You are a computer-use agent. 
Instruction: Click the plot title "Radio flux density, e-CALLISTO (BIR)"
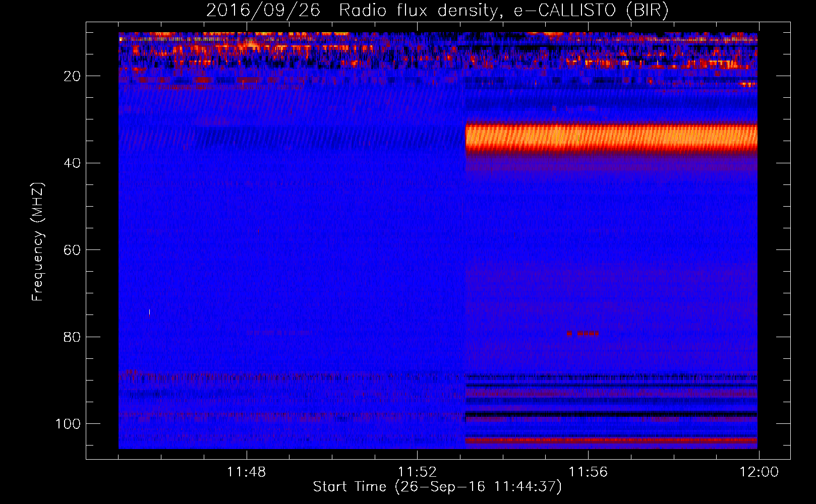pos(503,10)
